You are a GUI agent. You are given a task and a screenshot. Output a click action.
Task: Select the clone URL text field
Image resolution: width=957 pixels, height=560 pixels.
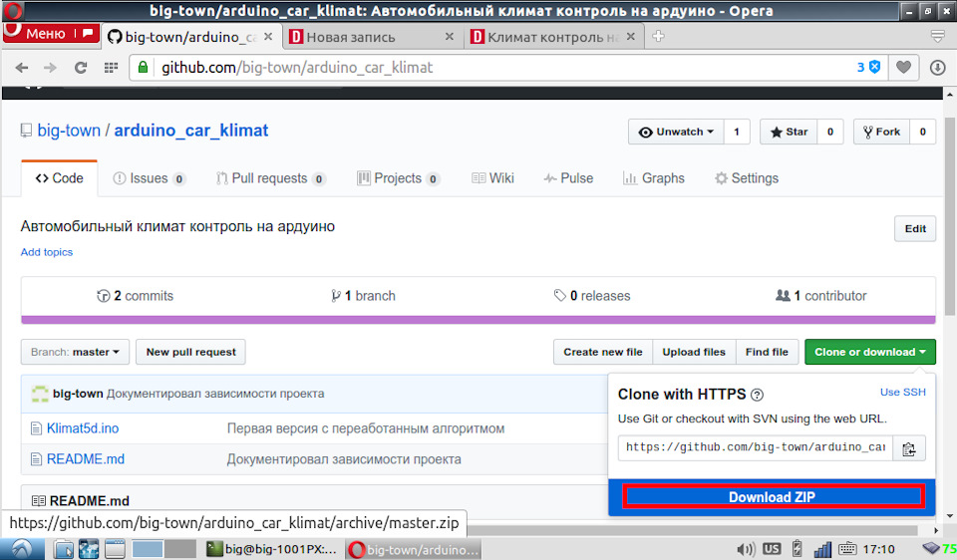click(x=756, y=447)
